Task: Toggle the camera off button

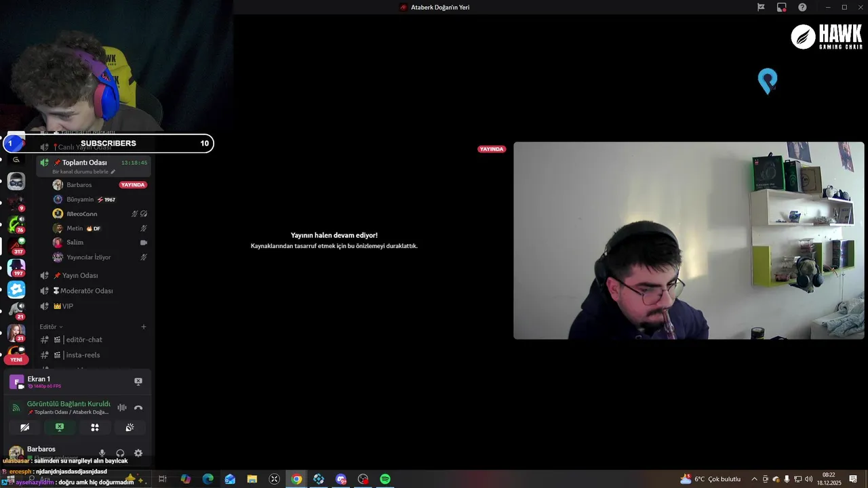Action: point(25,428)
